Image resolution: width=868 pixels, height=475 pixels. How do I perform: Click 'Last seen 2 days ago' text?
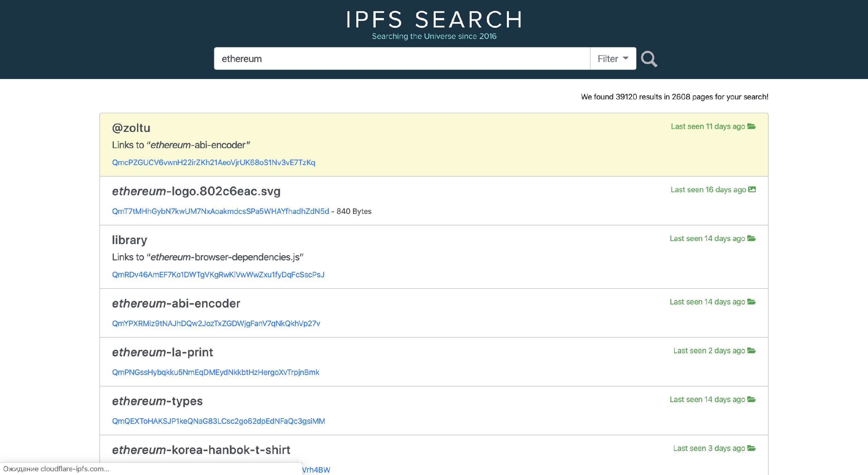pyautogui.click(x=709, y=351)
